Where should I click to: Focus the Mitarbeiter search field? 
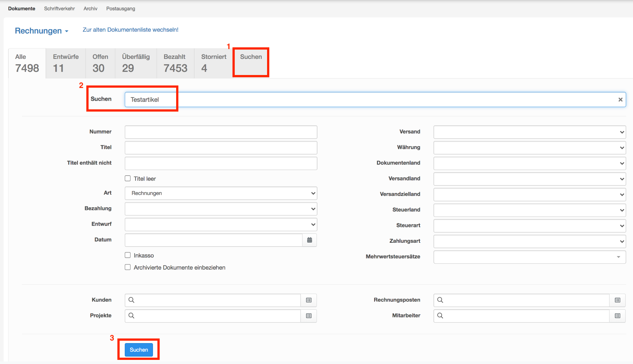522,316
